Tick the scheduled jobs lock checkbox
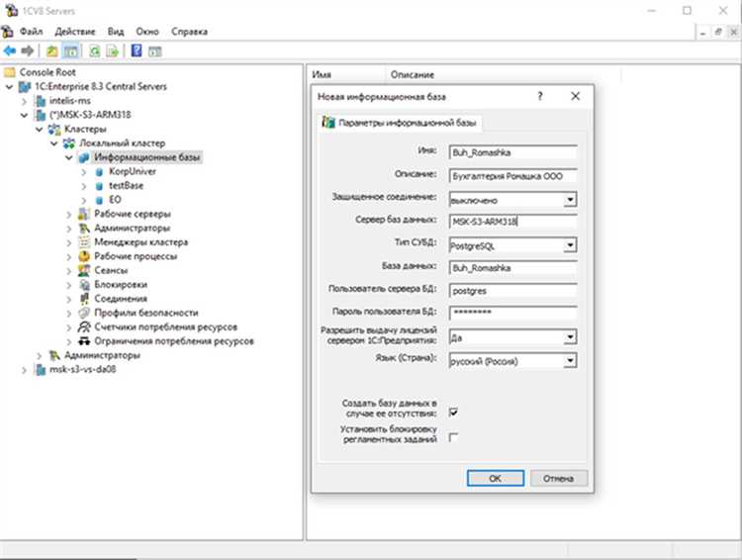This screenshot has height=560, width=742. pos(453,437)
